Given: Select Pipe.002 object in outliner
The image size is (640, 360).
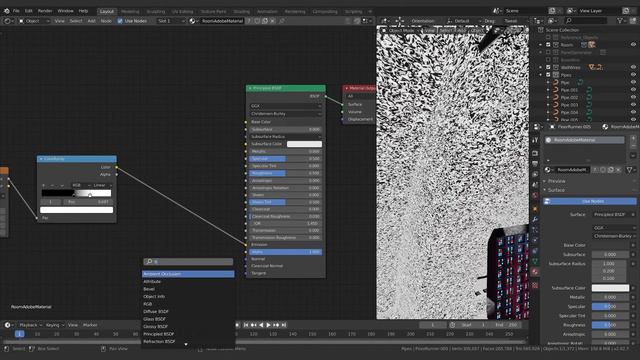Looking at the screenshot, I should [x=569, y=98].
